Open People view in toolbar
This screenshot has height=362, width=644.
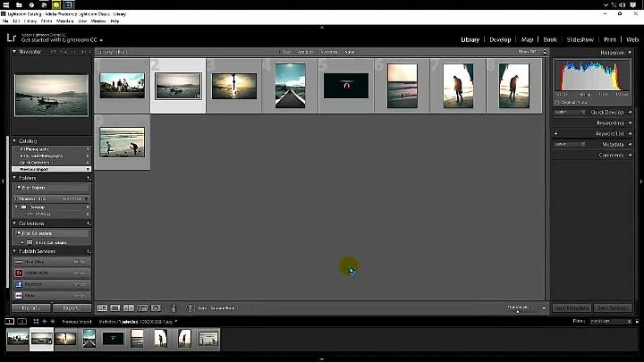[156, 307]
